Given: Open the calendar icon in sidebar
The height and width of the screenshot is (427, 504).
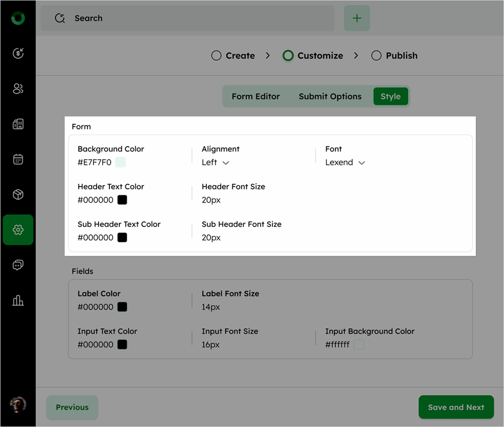Looking at the screenshot, I should [18, 159].
